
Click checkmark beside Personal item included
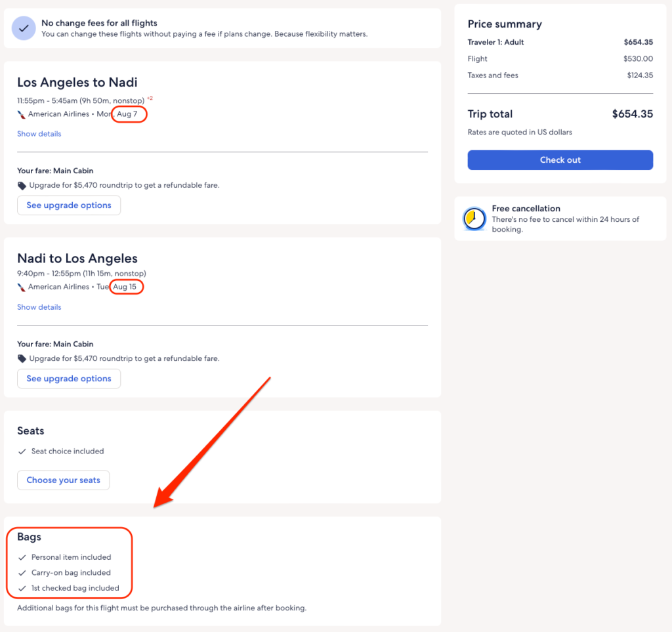pos(22,557)
